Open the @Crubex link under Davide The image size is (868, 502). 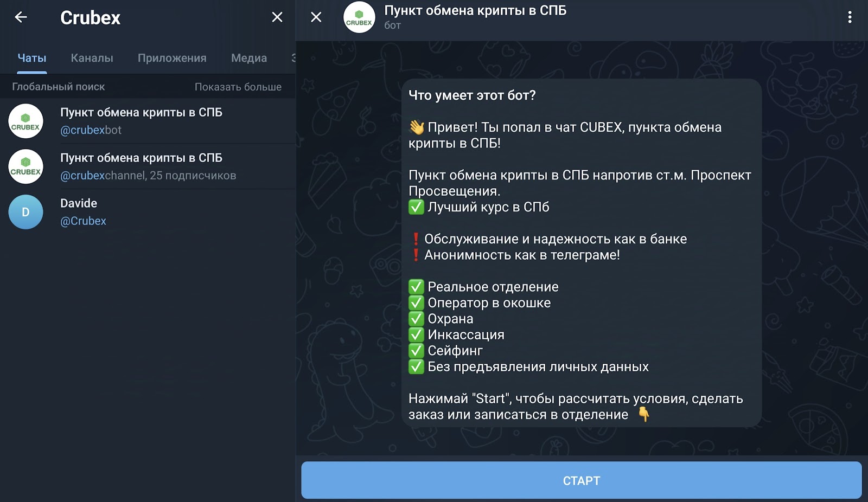pyautogui.click(x=83, y=221)
